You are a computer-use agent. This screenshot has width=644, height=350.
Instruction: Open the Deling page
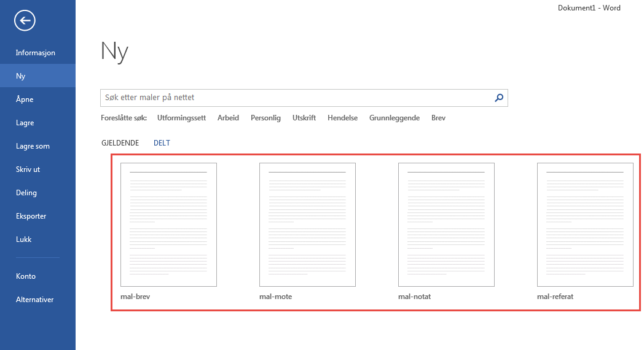37,193
